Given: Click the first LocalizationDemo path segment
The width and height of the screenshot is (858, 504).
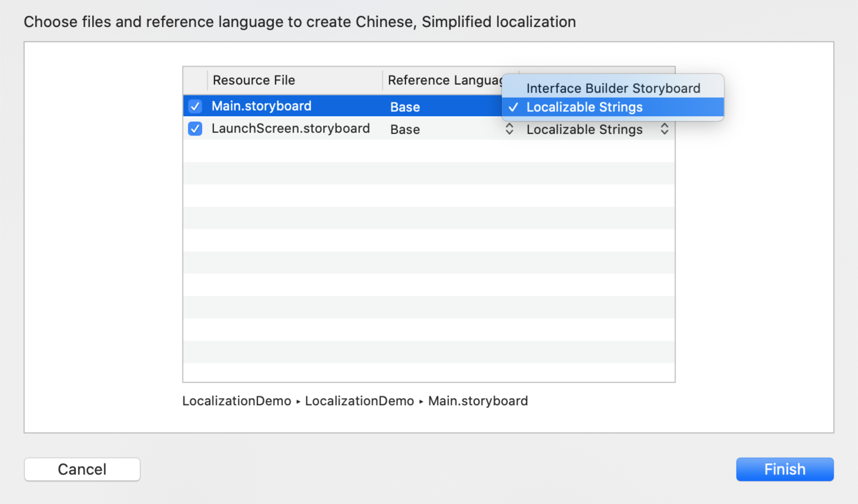Looking at the screenshot, I should (x=237, y=401).
